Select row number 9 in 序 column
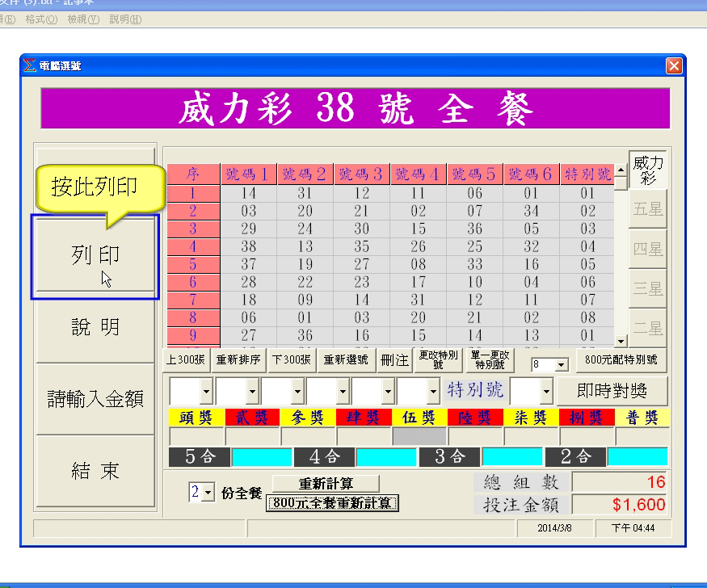707x588 pixels. [193, 335]
